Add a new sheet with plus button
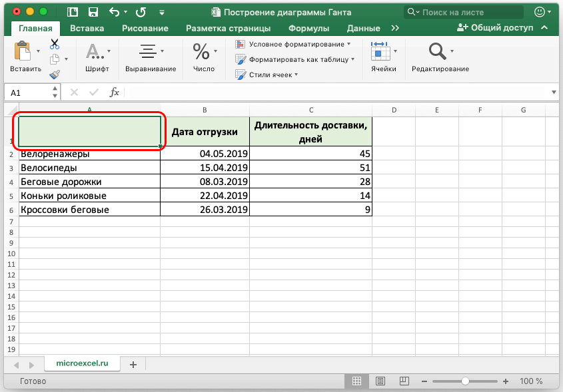This screenshot has height=392, width=563. point(133,364)
